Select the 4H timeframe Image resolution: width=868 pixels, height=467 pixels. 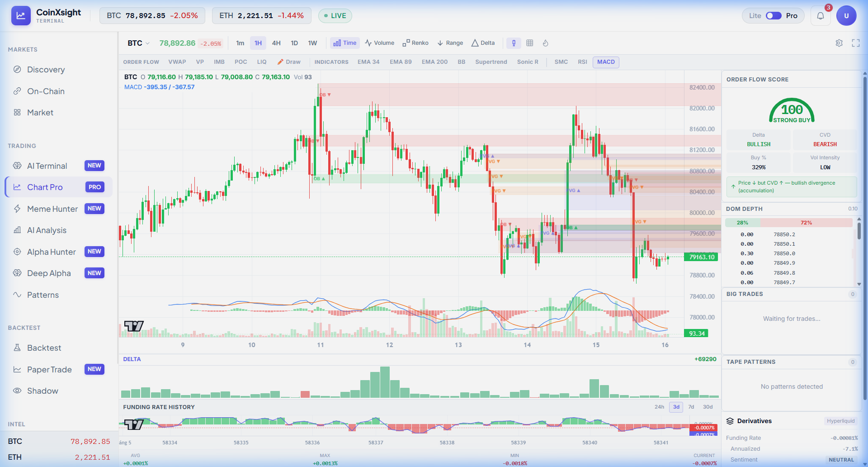tap(276, 43)
